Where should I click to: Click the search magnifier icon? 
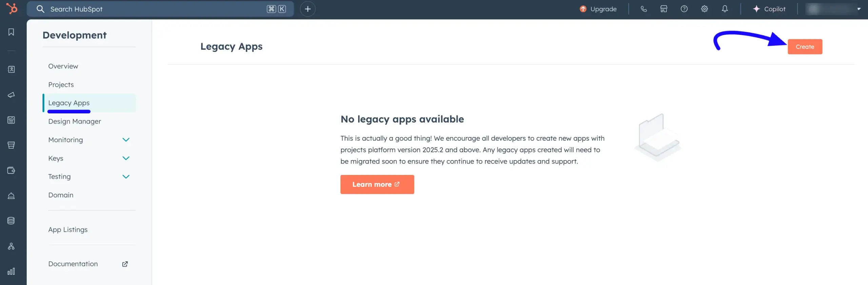40,9
